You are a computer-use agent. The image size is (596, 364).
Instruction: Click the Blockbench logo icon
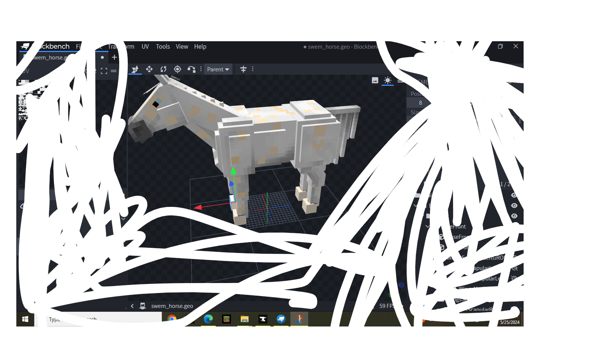tap(25, 46)
